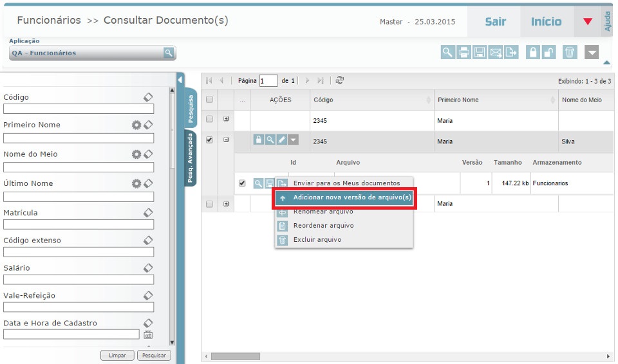Screen dimensions: 618x364
Task: Click the pencil edit icon in selected row
Action: 281,140
